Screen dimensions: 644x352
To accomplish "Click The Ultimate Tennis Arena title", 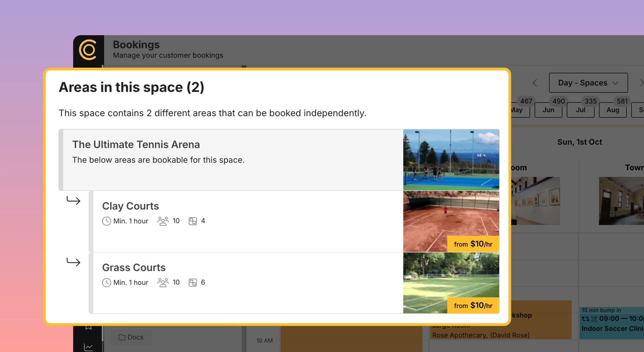I will [136, 144].
